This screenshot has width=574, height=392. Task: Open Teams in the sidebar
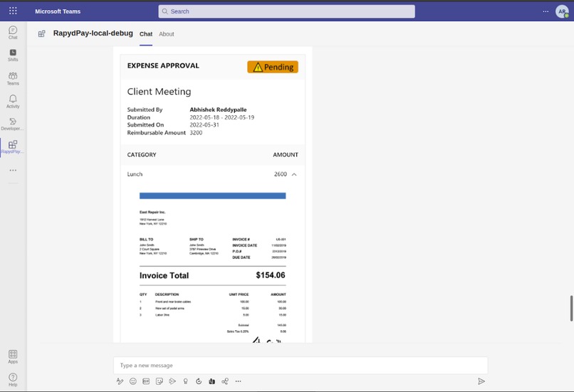tap(13, 79)
